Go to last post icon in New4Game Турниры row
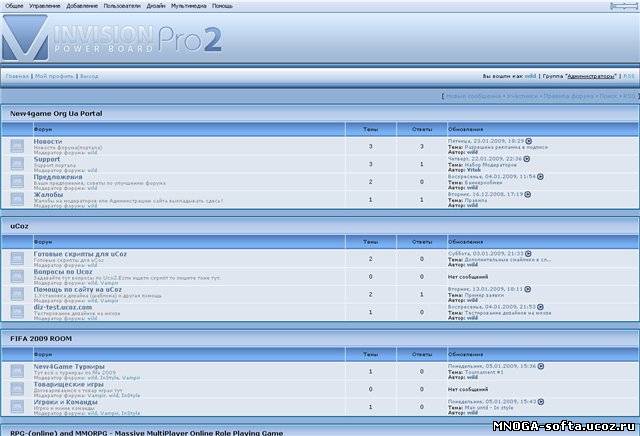 541,366
